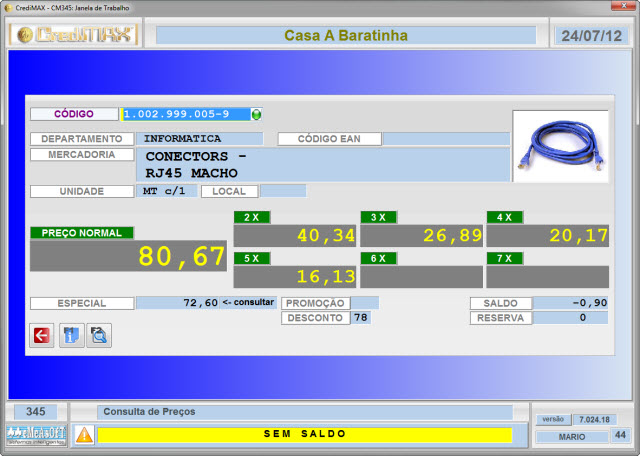Screen dimensions: 640x456
Task: Click the orange warning triangle icon
Action: coord(84,435)
